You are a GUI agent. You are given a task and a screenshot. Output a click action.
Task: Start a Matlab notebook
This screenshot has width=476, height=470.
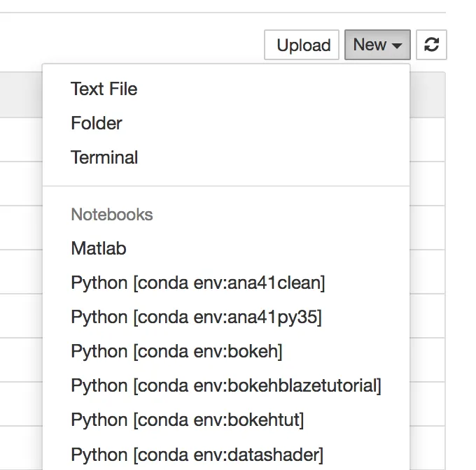click(x=99, y=248)
